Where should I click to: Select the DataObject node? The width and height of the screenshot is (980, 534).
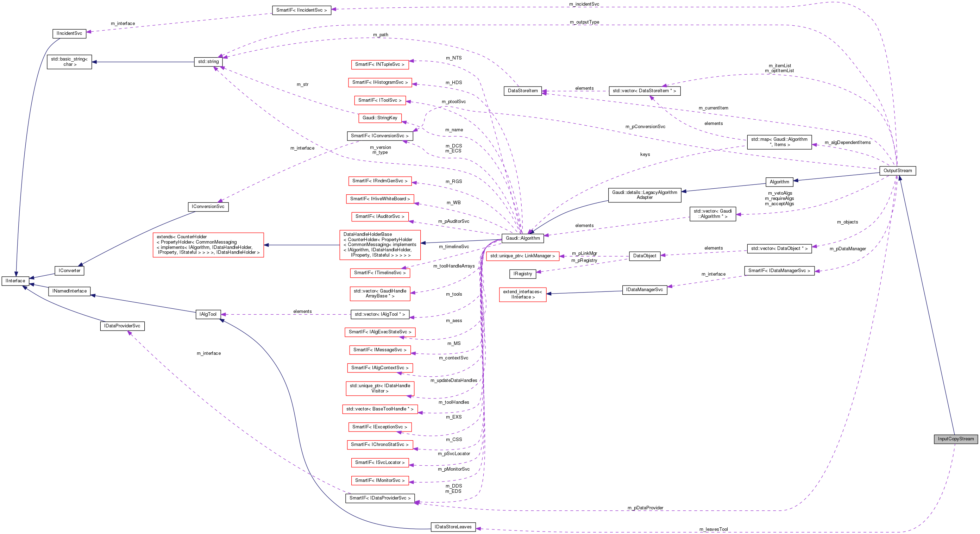646,256
